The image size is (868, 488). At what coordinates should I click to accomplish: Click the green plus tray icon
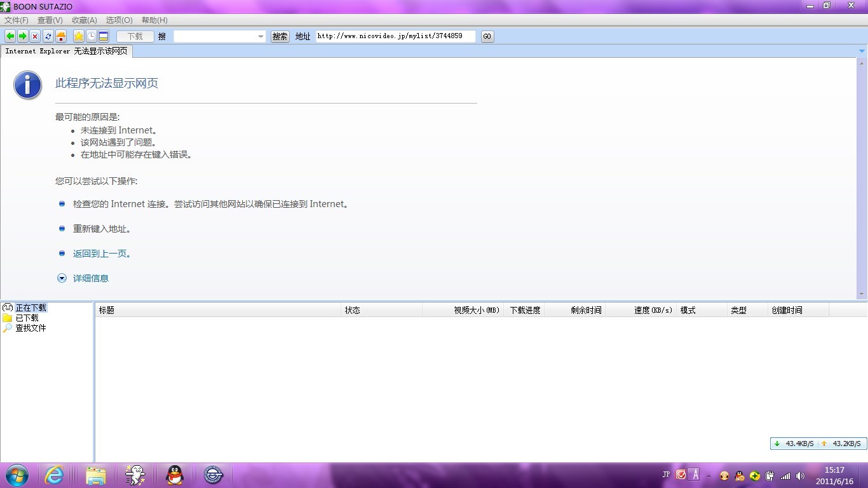point(755,475)
